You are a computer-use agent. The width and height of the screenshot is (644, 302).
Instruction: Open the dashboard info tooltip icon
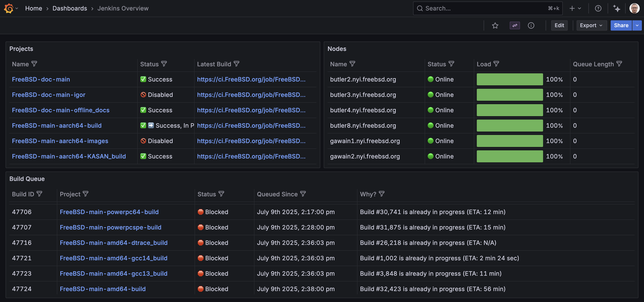point(531,25)
